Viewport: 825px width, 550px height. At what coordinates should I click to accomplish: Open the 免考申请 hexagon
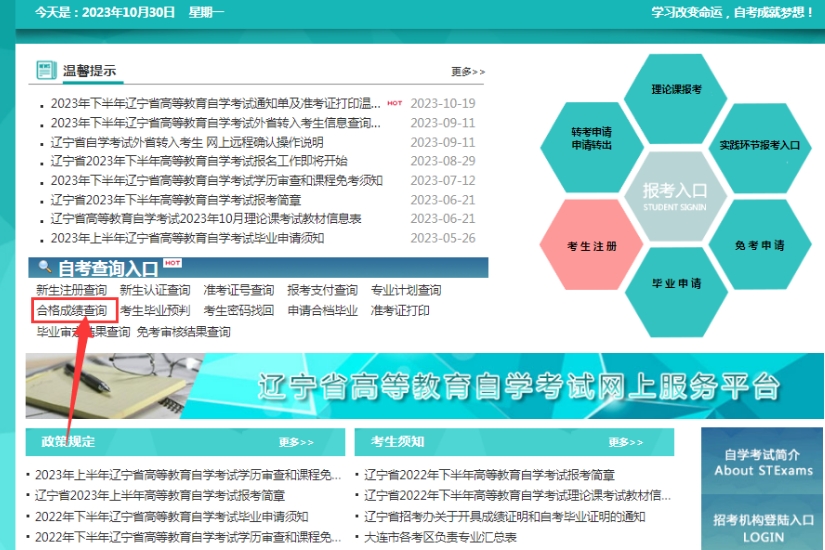(x=760, y=244)
